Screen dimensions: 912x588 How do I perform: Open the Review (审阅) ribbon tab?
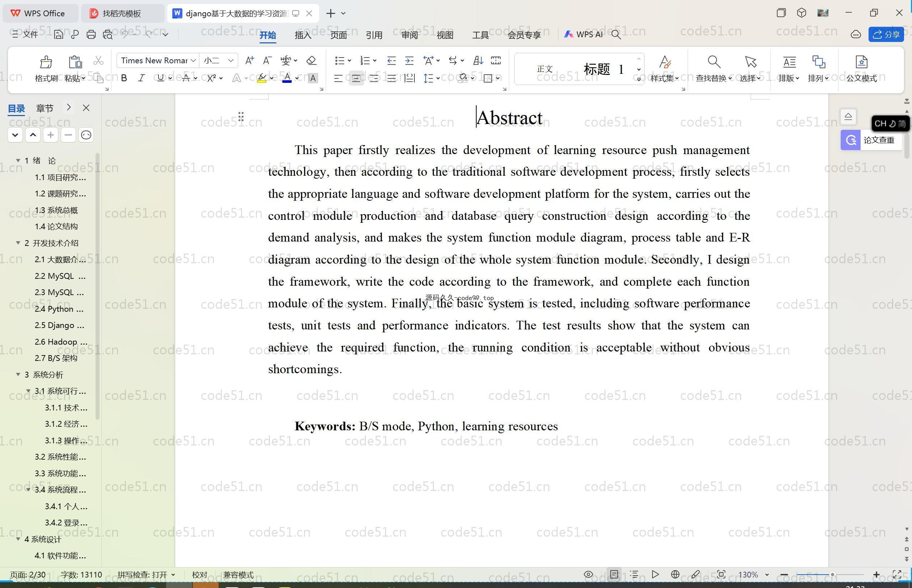point(410,35)
